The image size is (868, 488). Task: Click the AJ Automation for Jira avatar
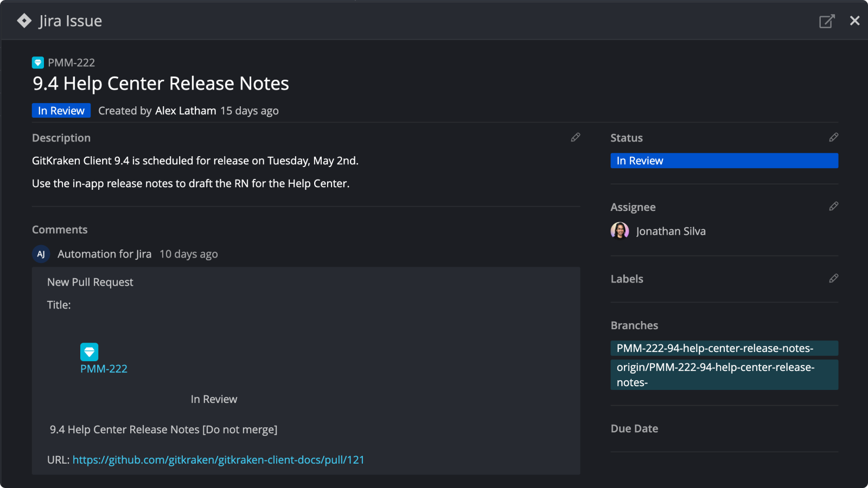(x=41, y=254)
